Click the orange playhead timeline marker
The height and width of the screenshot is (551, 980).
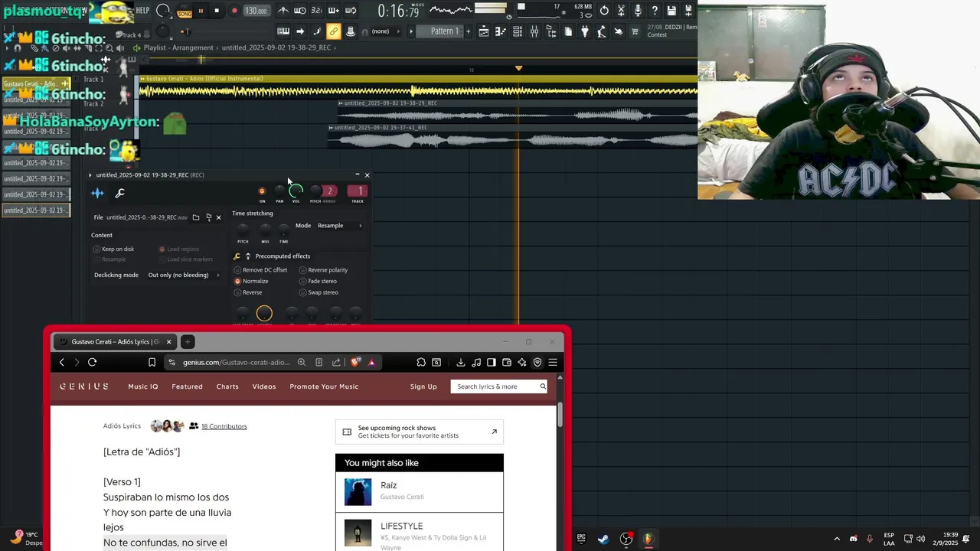pos(518,69)
